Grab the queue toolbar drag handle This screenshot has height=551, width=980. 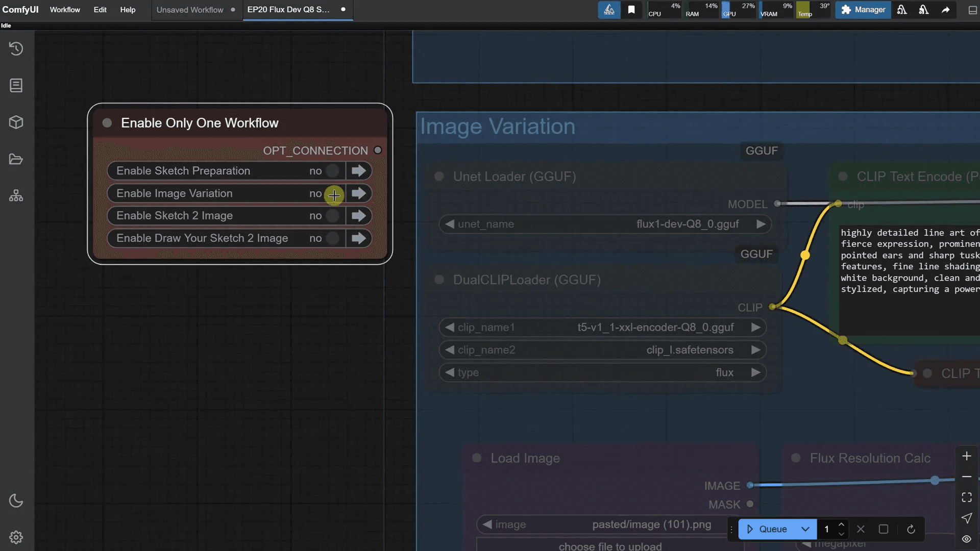coord(731,529)
